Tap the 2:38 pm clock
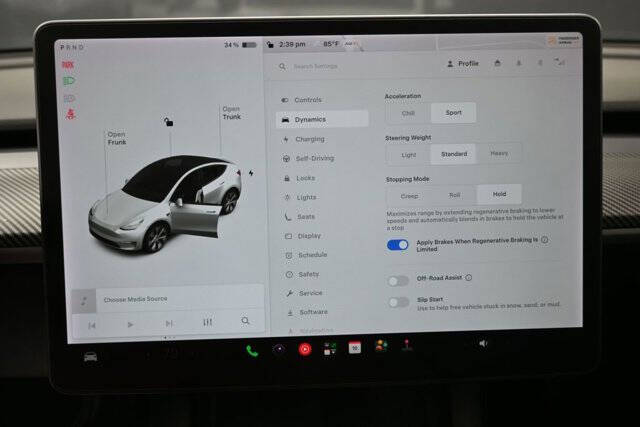Viewport: 640px width, 427px height. [292, 44]
